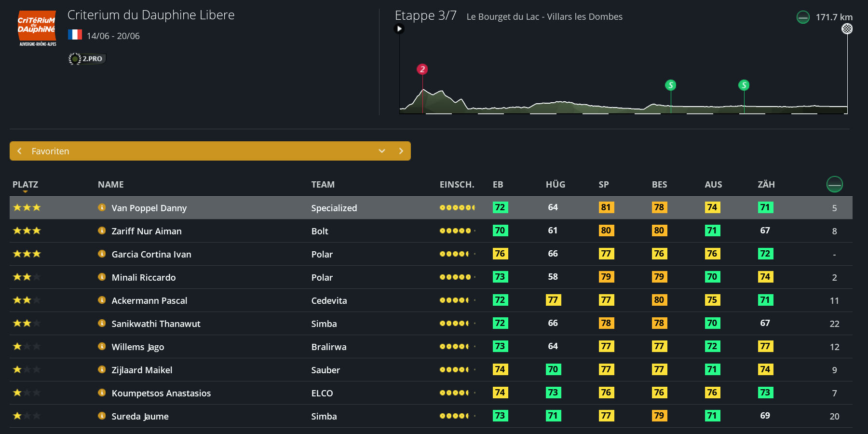
Task: Expand the Favoriten dropdown chevron
Action: (382, 151)
